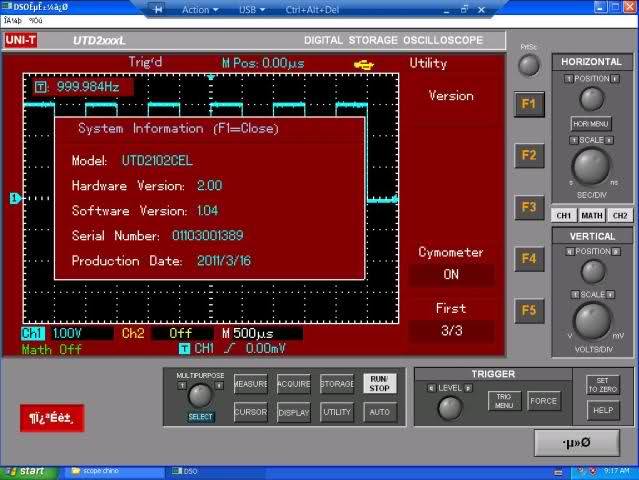Click vertical POSITION left arrow
This screenshot has height=480, width=639.
point(570,252)
